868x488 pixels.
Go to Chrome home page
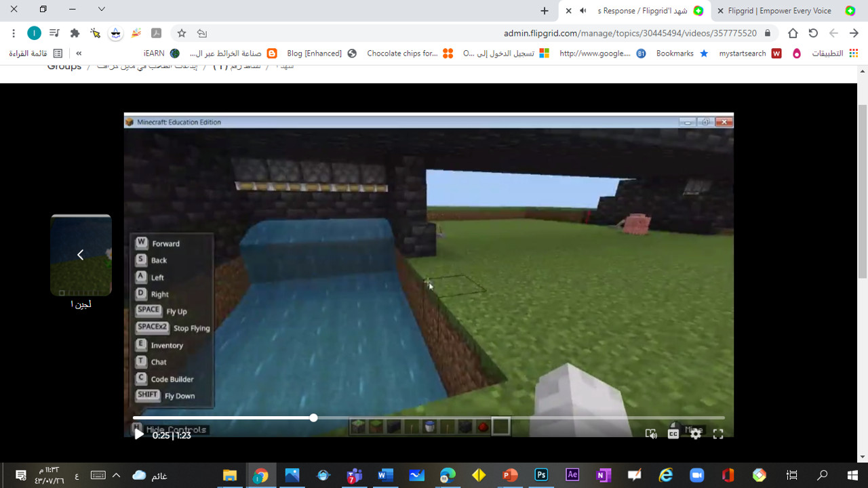(x=793, y=33)
